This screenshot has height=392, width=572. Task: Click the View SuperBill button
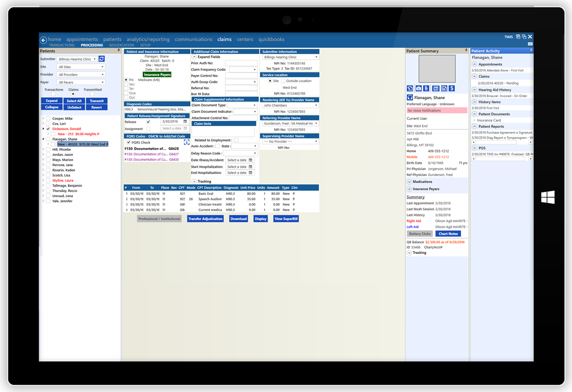[286, 218]
